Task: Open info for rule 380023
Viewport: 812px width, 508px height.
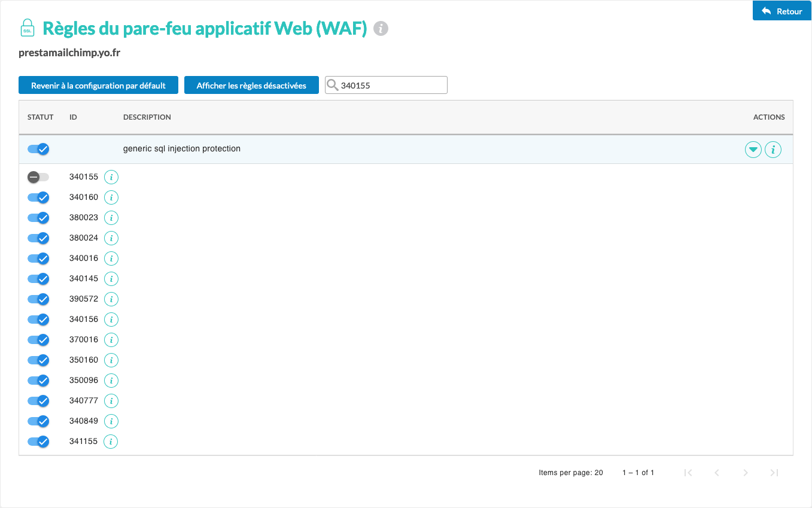Action: 111,218
